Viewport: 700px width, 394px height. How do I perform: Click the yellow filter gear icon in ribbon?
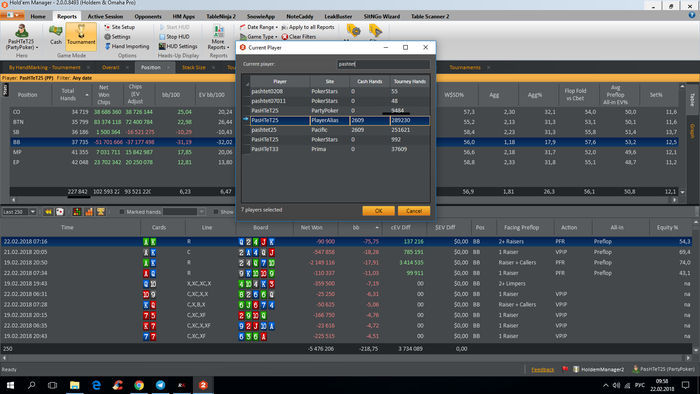pos(354,31)
